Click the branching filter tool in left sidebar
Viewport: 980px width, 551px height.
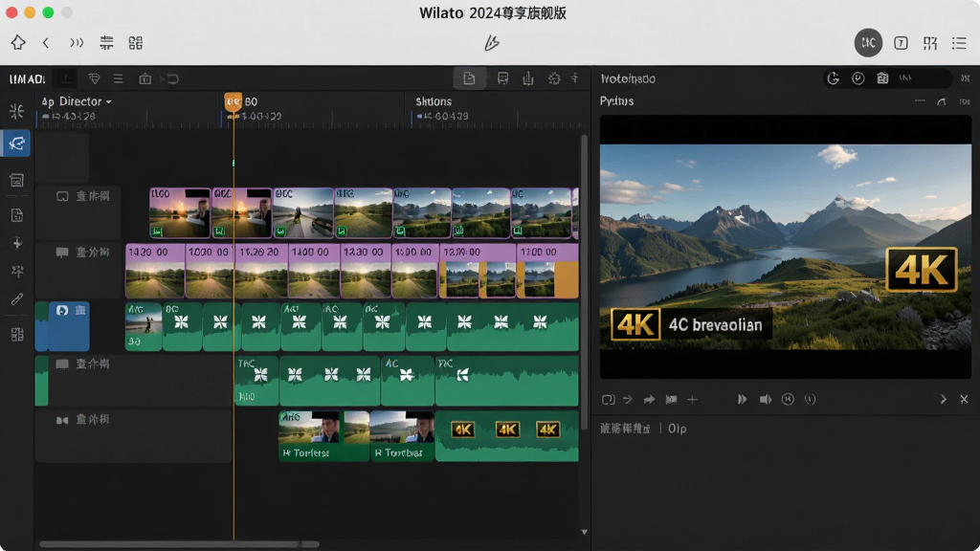coord(17,271)
